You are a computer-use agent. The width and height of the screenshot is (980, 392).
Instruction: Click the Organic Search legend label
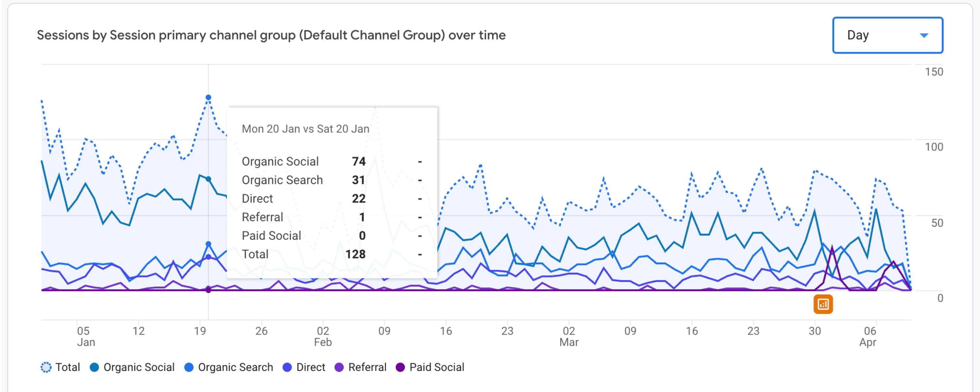[x=236, y=367]
